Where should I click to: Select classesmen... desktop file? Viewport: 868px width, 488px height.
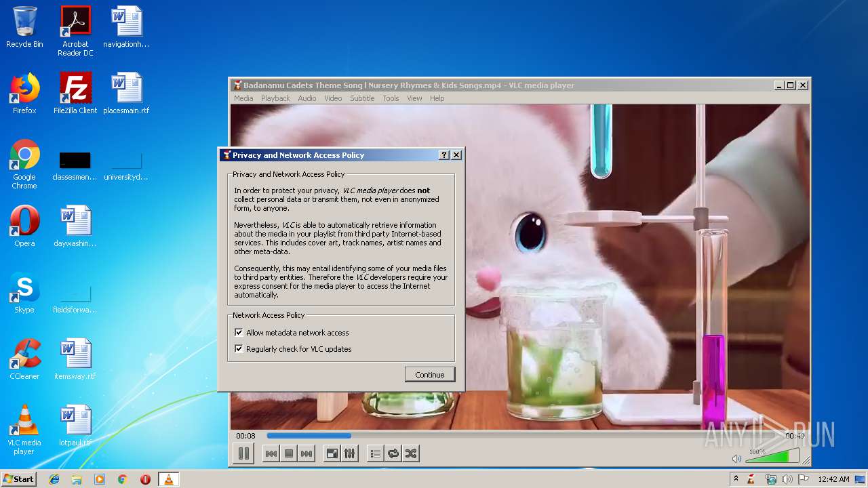(75, 167)
